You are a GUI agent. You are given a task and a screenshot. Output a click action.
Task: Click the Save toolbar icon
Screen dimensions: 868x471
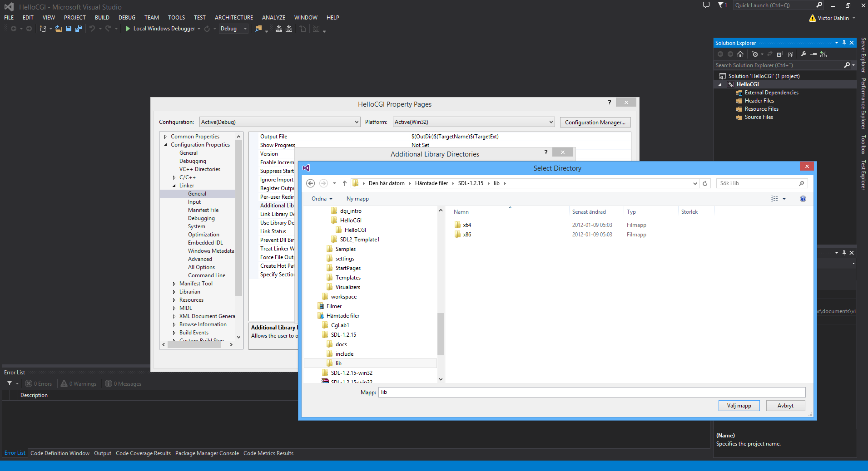tap(69, 29)
